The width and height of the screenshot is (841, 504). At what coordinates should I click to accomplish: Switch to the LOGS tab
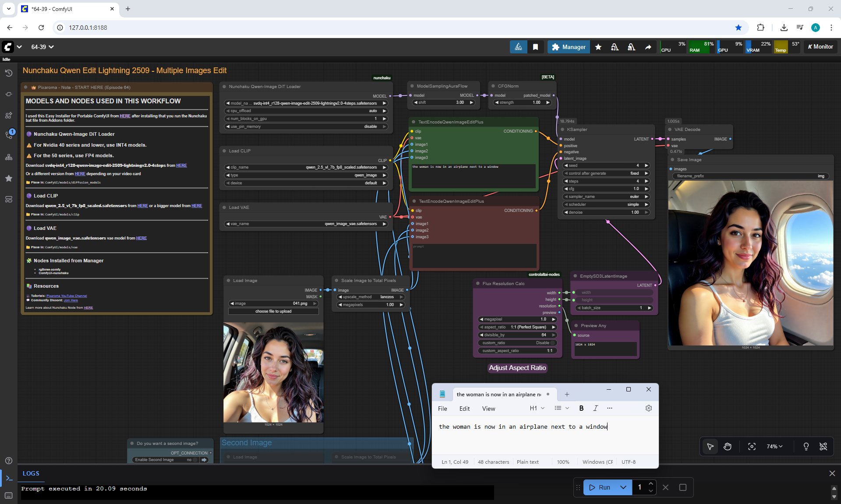pos(31,473)
